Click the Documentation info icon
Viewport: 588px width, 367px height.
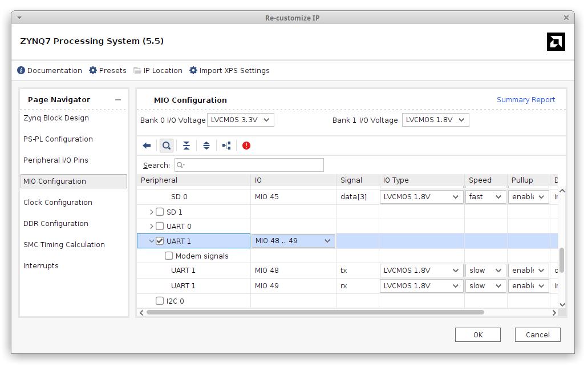[x=22, y=71]
